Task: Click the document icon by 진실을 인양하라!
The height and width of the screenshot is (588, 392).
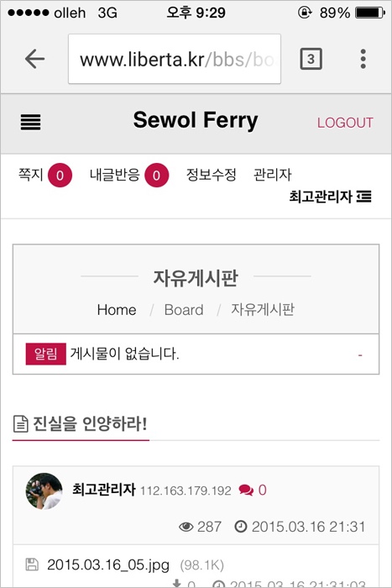Action: [21, 424]
